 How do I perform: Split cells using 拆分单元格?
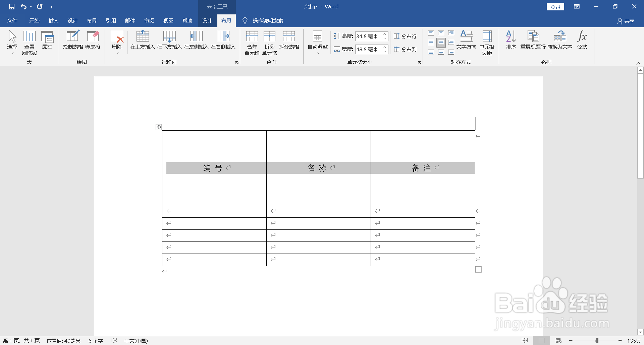click(x=270, y=43)
